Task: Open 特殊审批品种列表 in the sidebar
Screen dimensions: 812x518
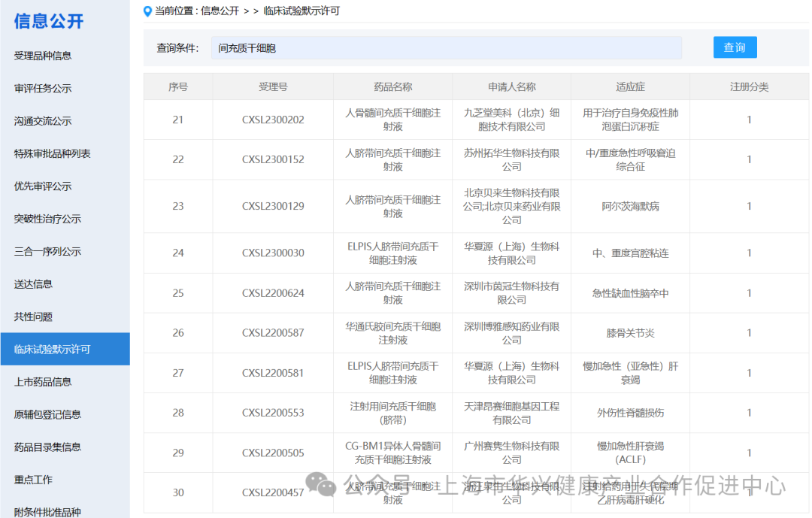Action: 53,154
